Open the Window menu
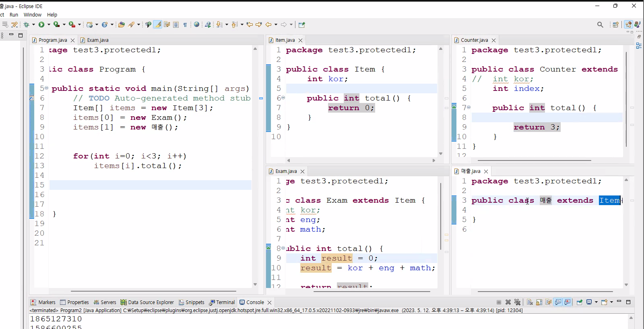The image size is (644, 329). (33, 14)
